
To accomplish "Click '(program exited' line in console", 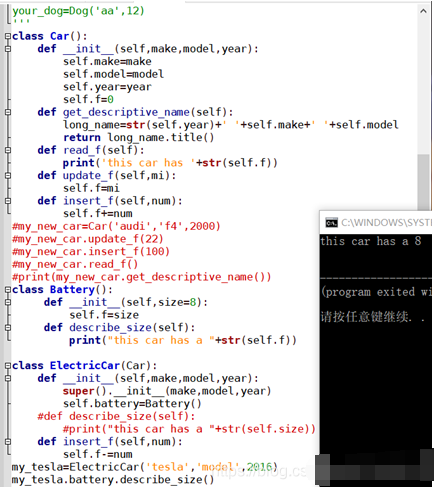I will click(376, 292).
